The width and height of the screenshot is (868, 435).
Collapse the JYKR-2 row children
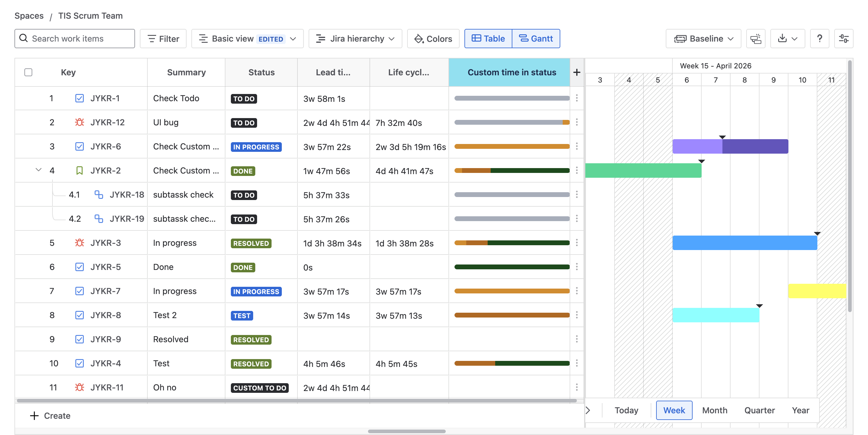(38, 170)
